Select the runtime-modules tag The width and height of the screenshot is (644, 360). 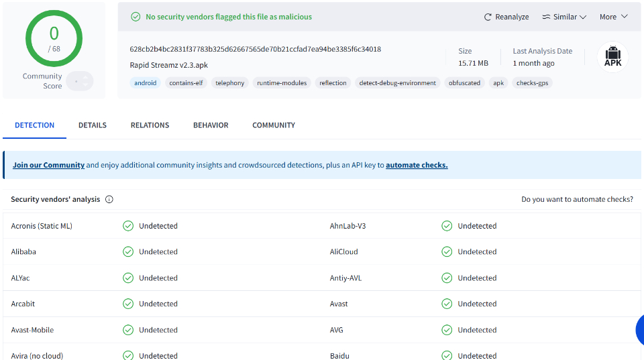282,83
